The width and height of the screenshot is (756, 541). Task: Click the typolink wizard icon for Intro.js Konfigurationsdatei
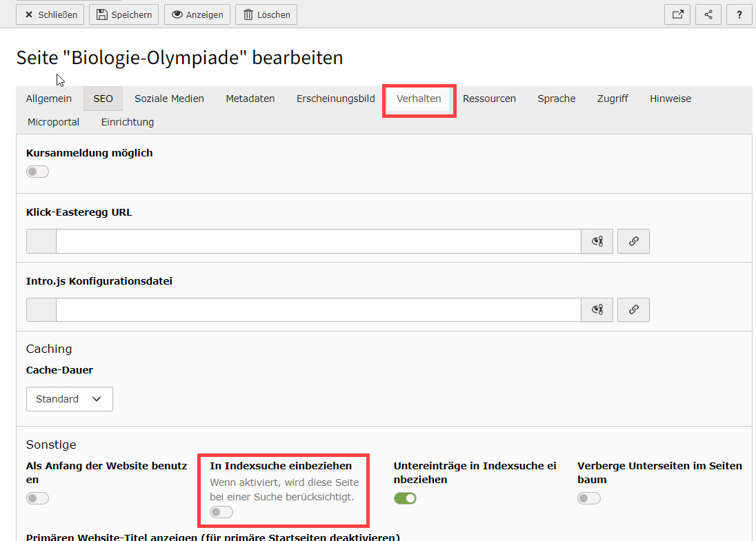pos(597,310)
